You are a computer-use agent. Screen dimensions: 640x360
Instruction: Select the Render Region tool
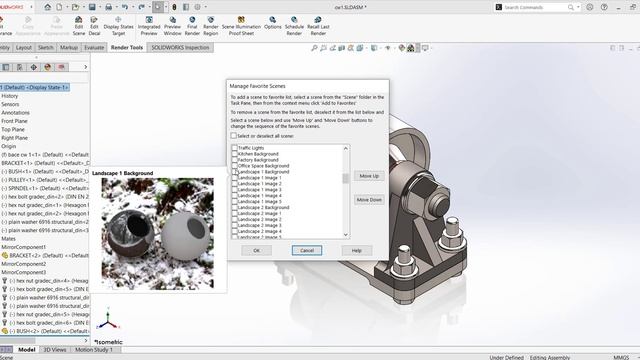211,26
